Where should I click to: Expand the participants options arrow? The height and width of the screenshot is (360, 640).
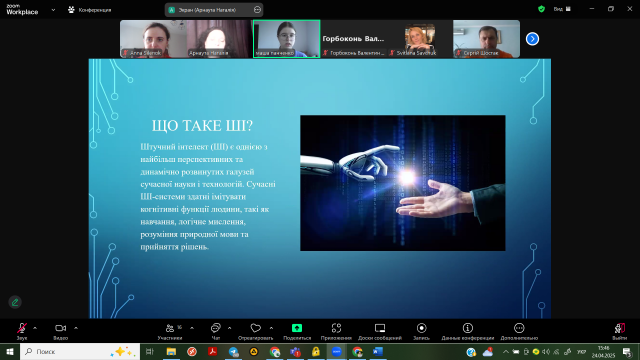point(192,328)
